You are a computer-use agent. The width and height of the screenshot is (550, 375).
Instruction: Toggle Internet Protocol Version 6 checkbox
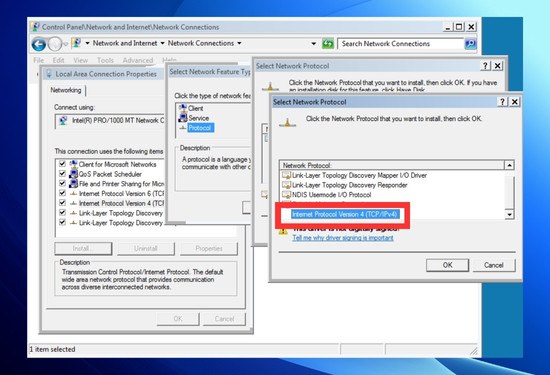click(62, 193)
